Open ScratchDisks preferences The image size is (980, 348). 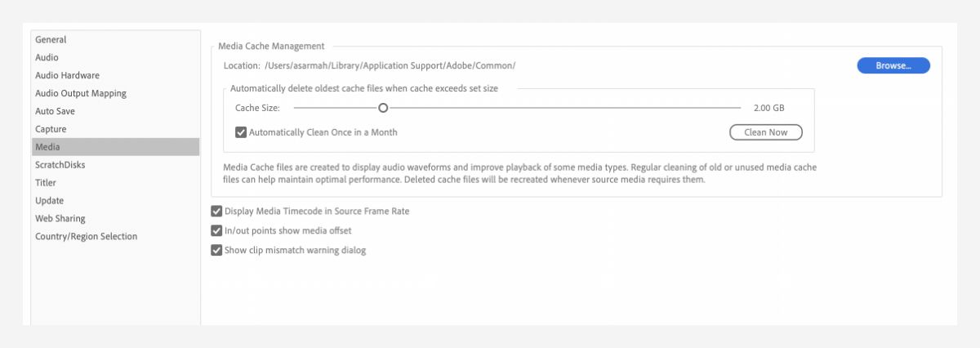point(60,165)
